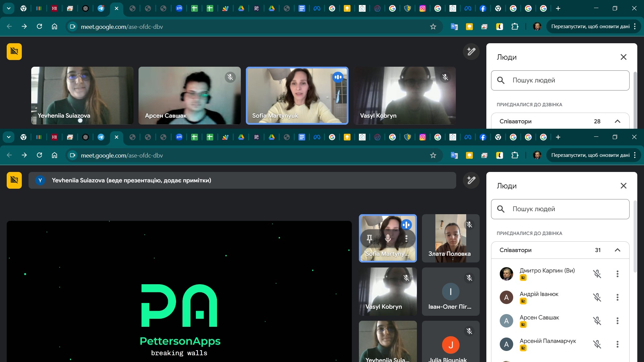
Task: Toggle microphone for Андрій Іванюк in list
Action: (597, 297)
